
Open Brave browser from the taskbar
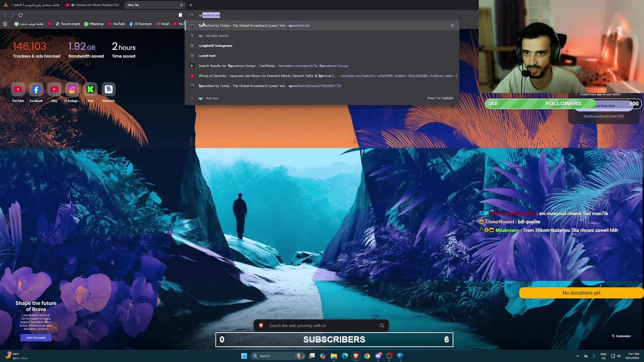coord(356,356)
